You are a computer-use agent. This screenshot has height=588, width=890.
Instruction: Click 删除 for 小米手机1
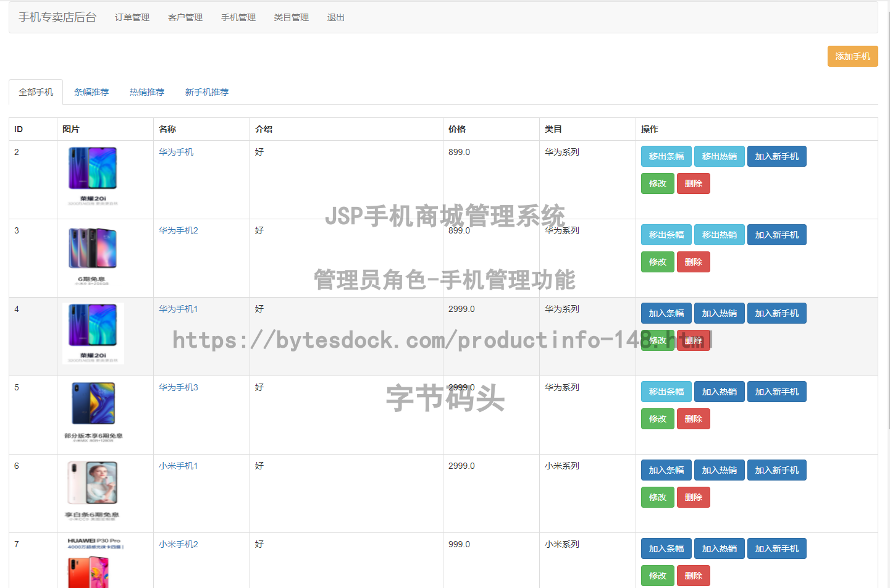pyautogui.click(x=694, y=497)
